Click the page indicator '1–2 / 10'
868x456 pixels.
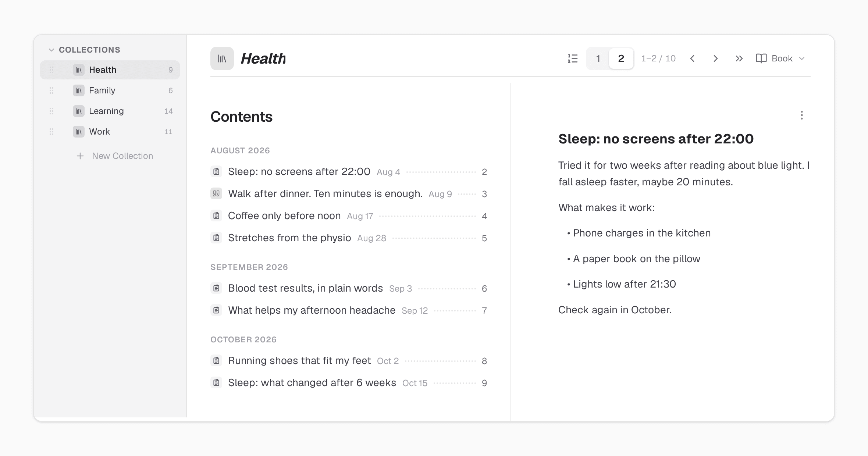pyautogui.click(x=658, y=58)
